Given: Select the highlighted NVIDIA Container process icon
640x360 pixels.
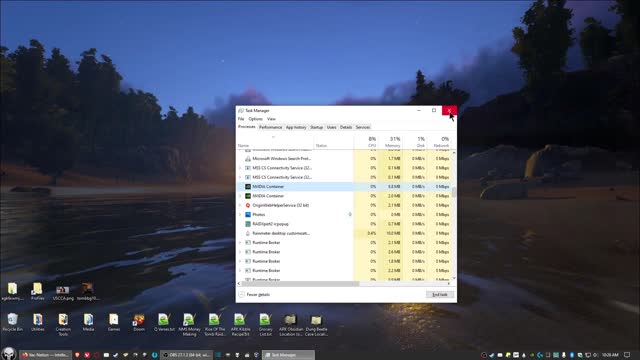Looking at the screenshot, I should point(248,187).
